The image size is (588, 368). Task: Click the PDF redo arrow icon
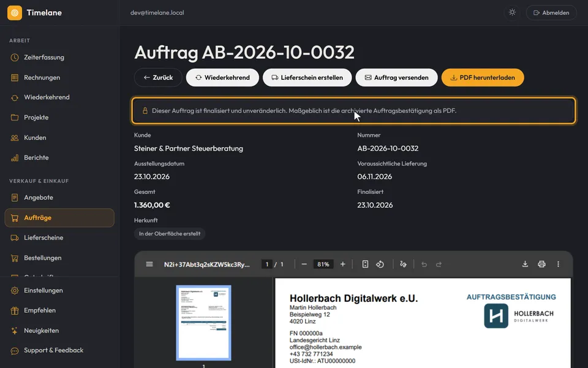click(x=439, y=264)
